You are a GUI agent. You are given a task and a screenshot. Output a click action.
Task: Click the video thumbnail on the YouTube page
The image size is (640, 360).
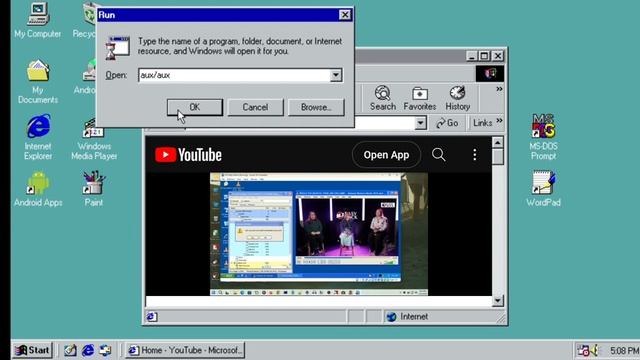(319, 234)
